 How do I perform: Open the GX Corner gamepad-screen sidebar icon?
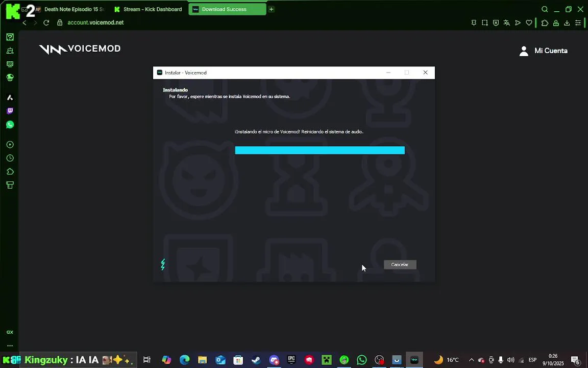pyautogui.click(x=10, y=64)
